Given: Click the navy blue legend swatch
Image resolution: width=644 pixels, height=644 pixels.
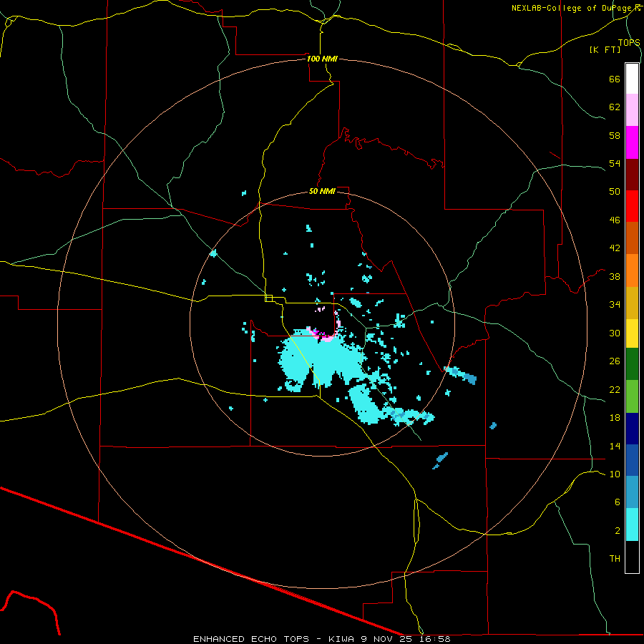Looking at the screenshot, I should click(632, 429).
